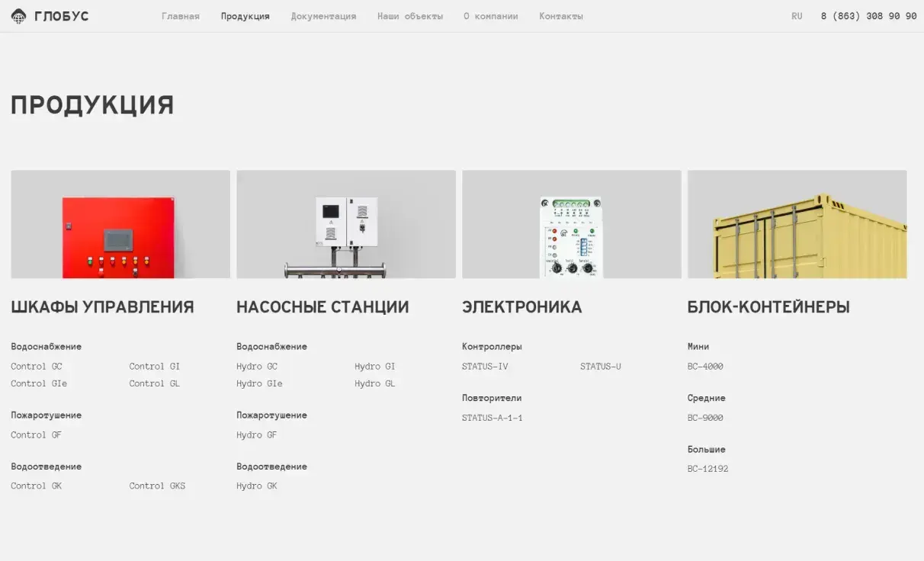
Task: Open the Электроника category image
Action: [571, 223]
